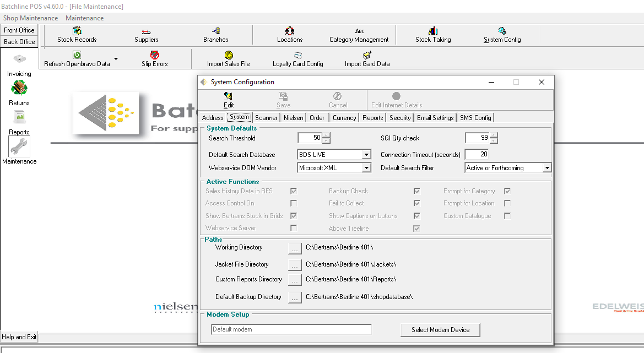Viewport: 644px width, 353px height.
Task: Open the Maintenance menu
Action: tap(85, 18)
